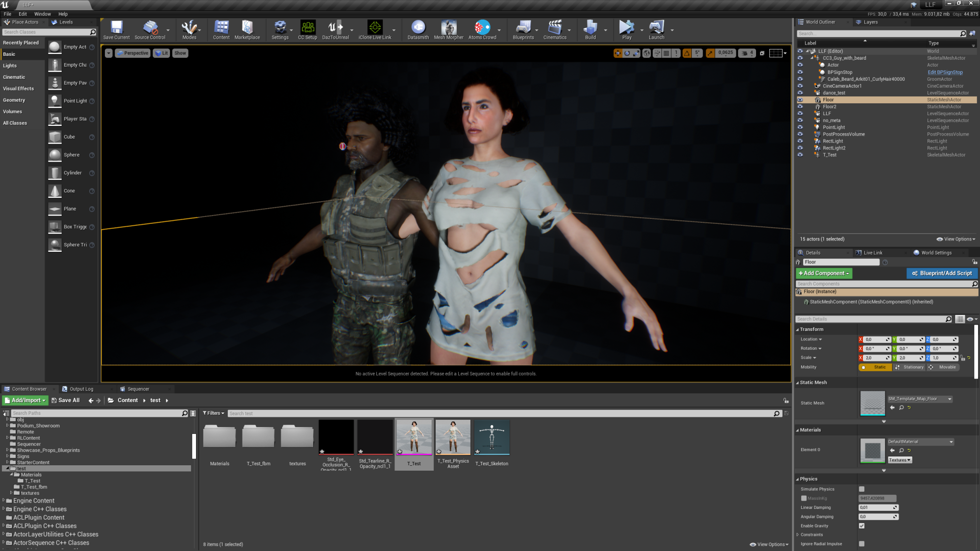Set mobility to Movable
Viewport: 980px width, 551px height.
click(x=943, y=367)
